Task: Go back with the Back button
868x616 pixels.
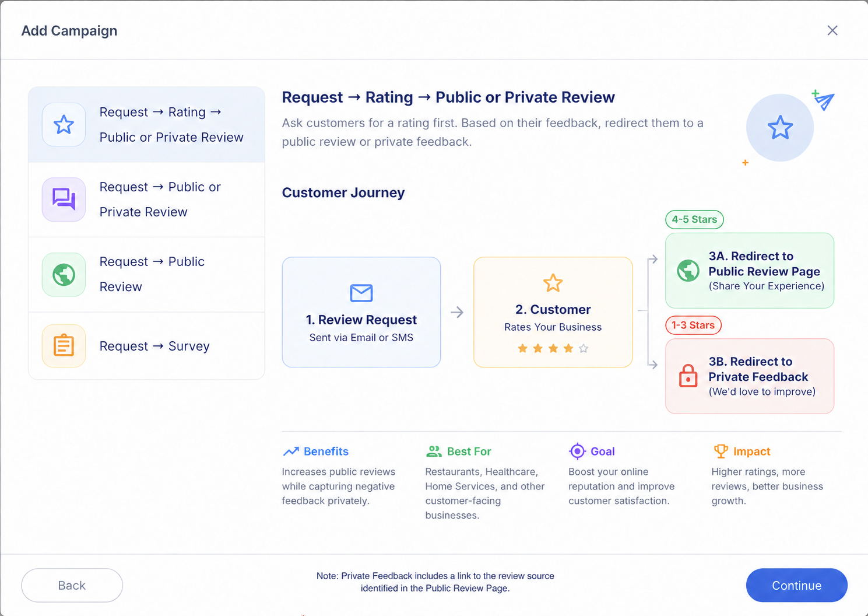Action: (x=72, y=585)
